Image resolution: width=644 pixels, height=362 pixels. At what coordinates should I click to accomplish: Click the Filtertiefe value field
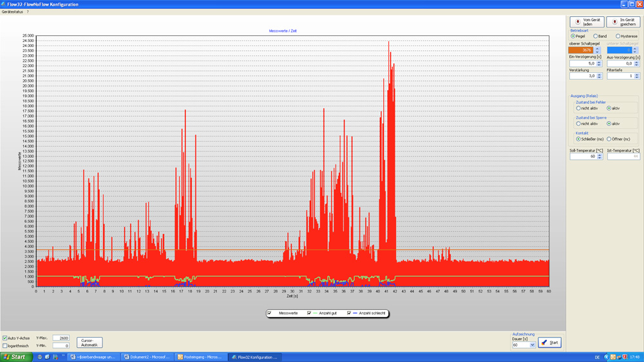[621, 76]
